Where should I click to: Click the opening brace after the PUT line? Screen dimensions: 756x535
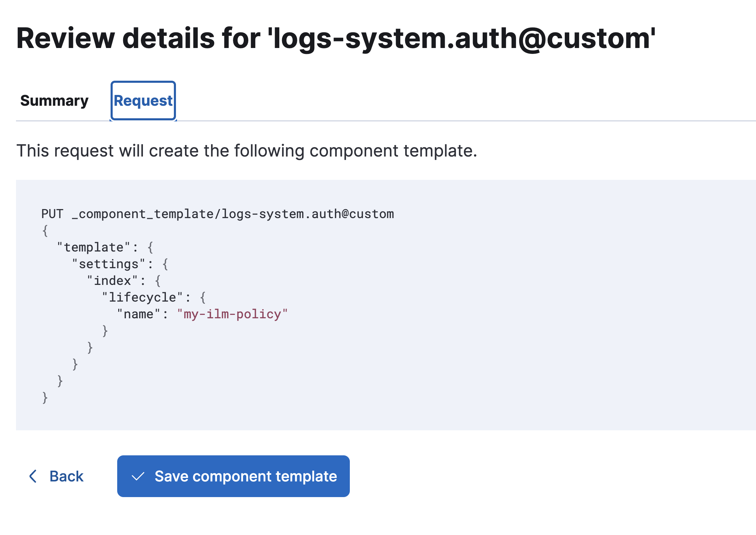tap(44, 230)
